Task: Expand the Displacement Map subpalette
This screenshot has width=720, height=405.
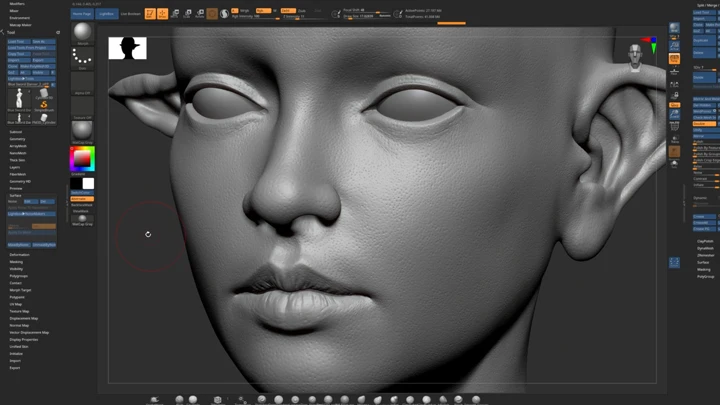Action: (x=24, y=318)
